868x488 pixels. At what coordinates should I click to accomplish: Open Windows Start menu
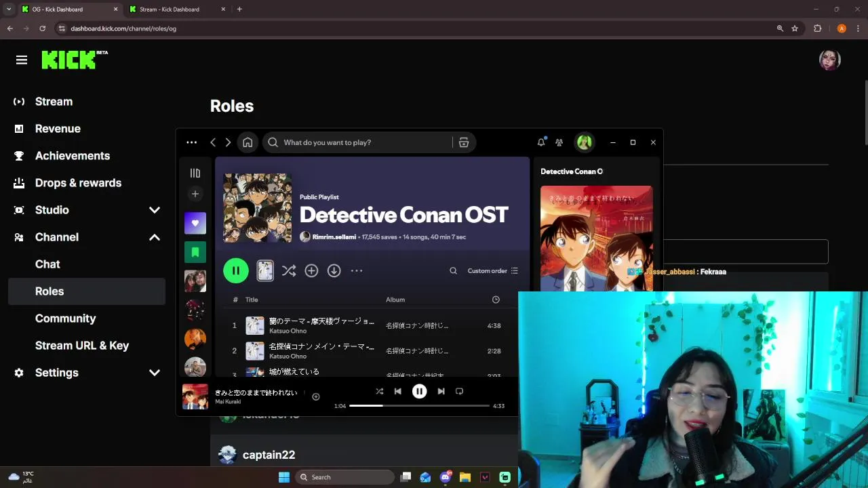pyautogui.click(x=284, y=477)
